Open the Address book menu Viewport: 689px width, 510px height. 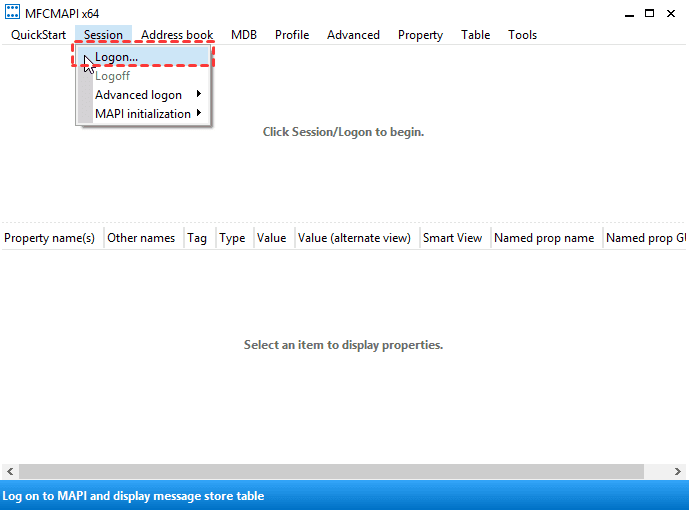[x=177, y=35]
